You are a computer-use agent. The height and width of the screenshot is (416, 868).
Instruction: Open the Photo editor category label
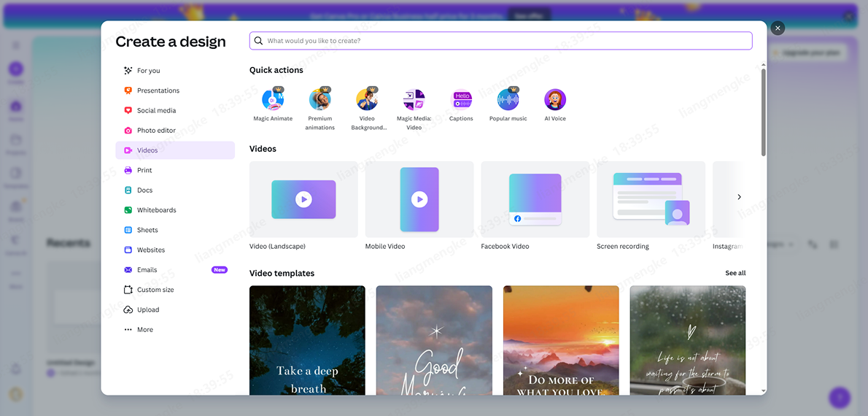click(x=156, y=130)
